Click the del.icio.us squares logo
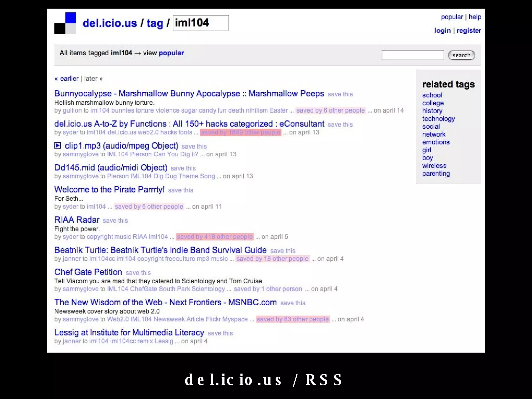Screen dimensions: 532x399 (65, 23)
